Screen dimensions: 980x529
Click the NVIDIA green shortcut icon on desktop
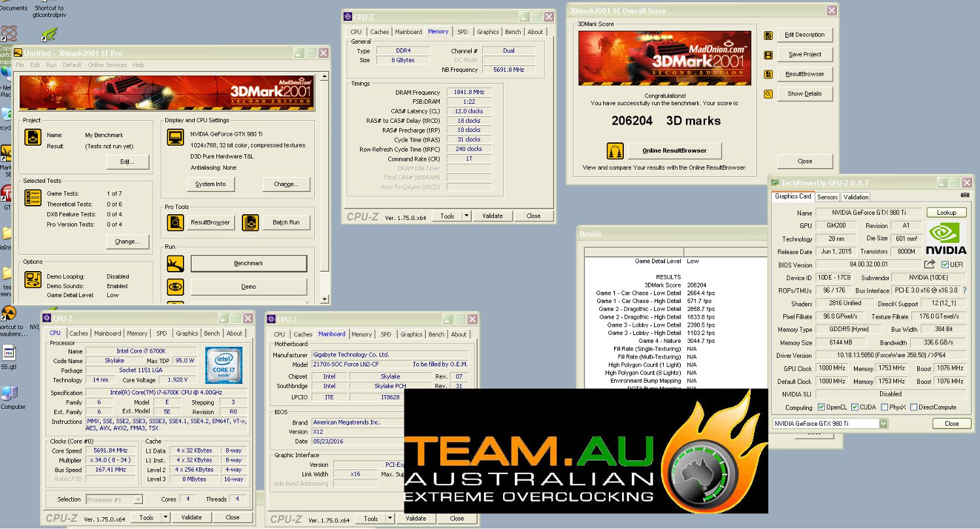click(x=49, y=34)
